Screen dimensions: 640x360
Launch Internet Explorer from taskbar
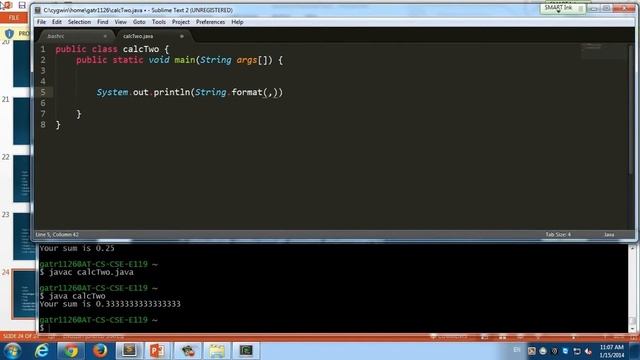point(42,351)
